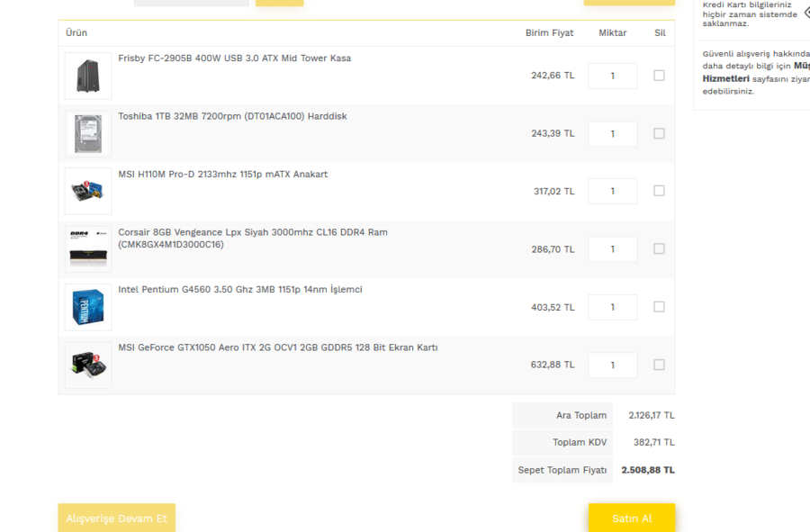
Task: Click the Ürün column header
Action: (76, 32)
